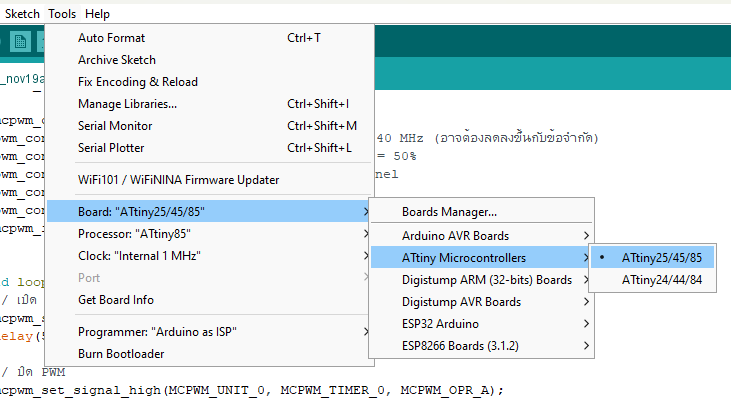
Task: Open Boards Manager...
Action: [482, 212]
